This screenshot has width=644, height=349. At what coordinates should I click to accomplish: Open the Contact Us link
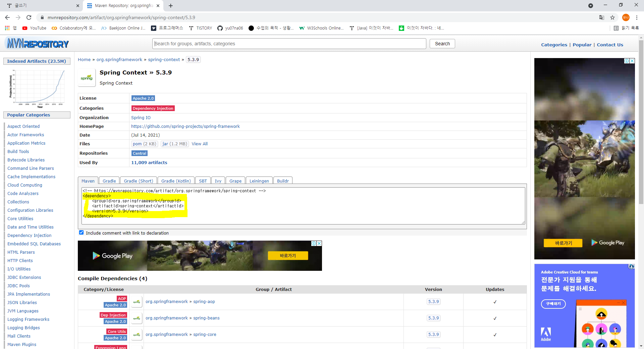(x=610, y=45)
